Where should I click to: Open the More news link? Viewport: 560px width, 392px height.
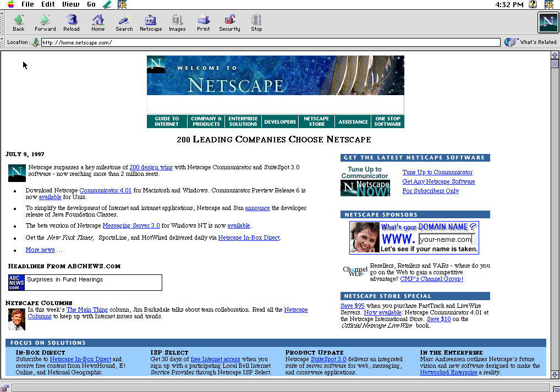coord(40,250)
